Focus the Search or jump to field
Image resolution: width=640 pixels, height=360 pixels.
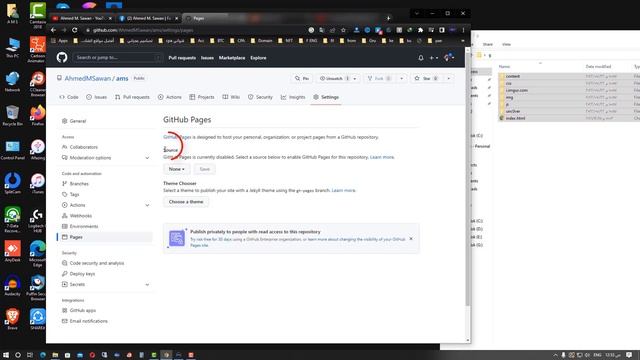tap(118, 58)
